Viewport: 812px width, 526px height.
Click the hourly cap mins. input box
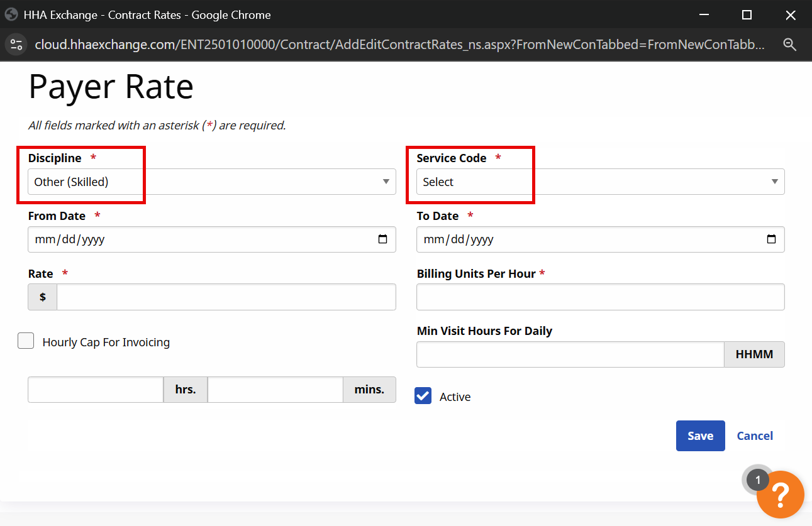[275, 390]
